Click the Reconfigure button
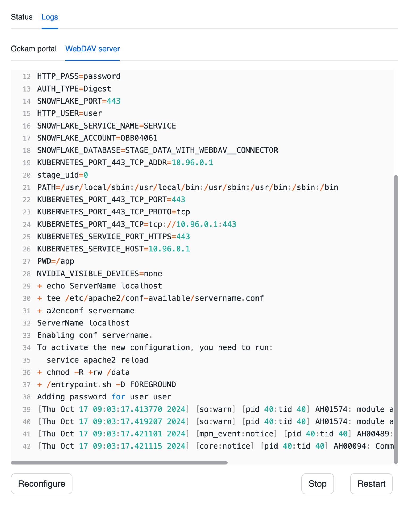The height and width of the screenshot is (505, 420). (41, 483)
